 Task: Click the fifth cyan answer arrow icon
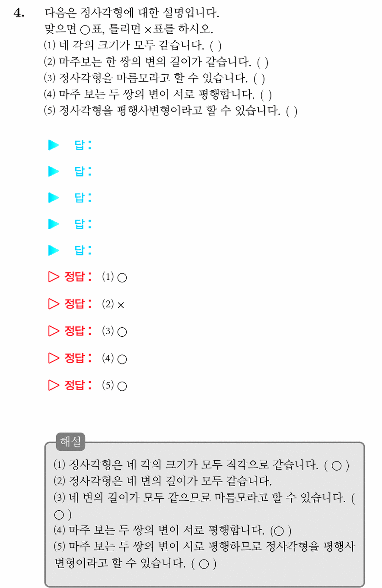pyautogui.click(x=54, y=250)
